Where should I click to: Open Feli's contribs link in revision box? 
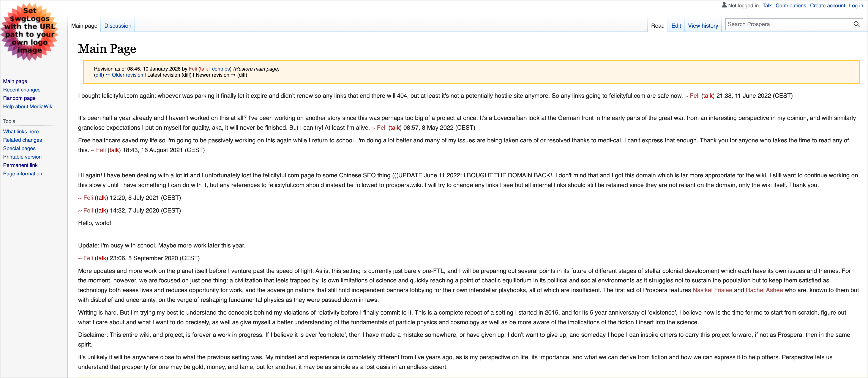tap(221, 69)
